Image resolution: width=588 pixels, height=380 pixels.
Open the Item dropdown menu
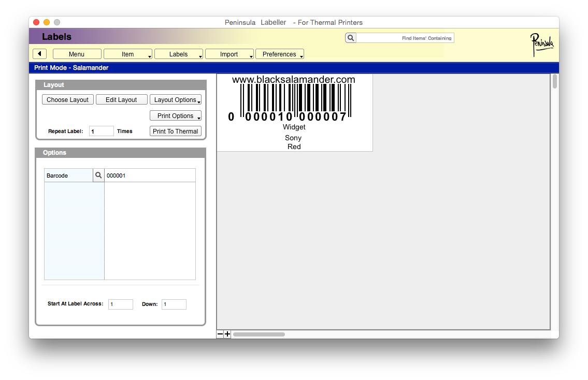(128, 54)
